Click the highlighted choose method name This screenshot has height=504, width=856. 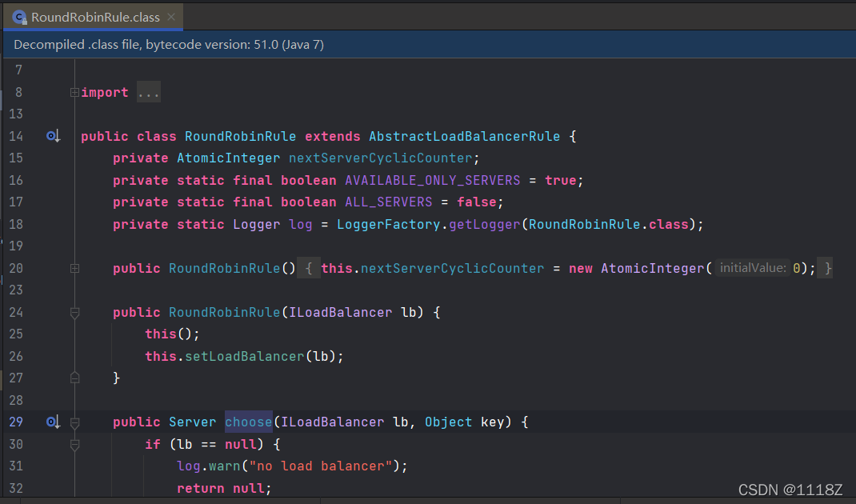click(248, 422)
